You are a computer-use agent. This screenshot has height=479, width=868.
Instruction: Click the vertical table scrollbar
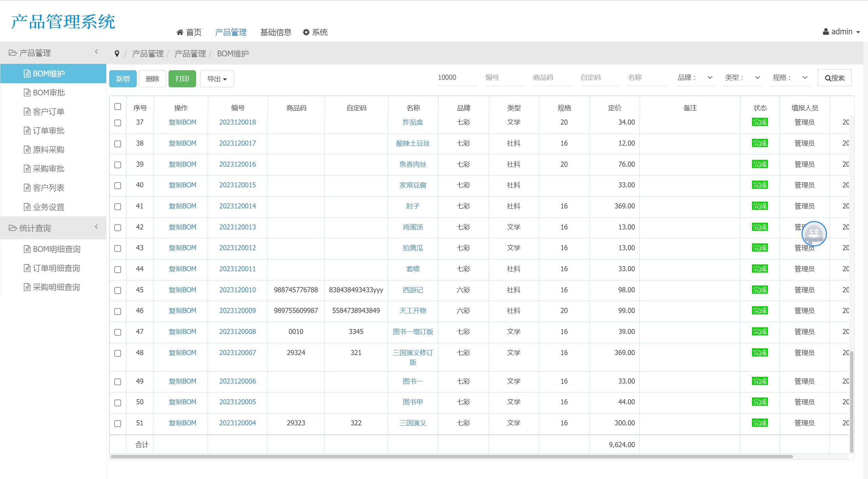click(851, 402)
